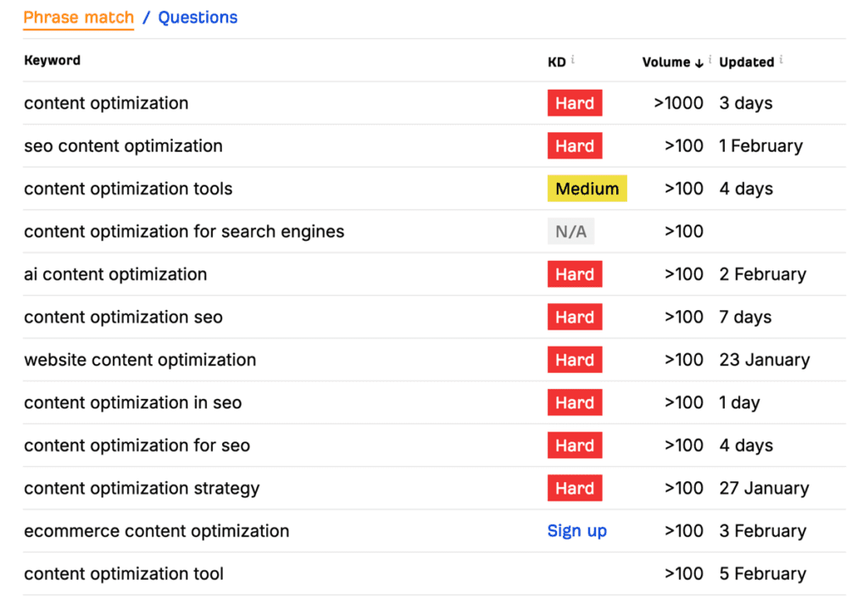Click the Keyword column header
Screen dimensions: 868x605
point(52,60)
